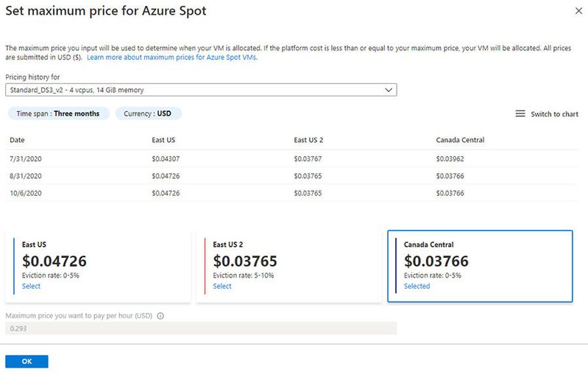
Task: Click the info icon beside maximum price label
Action: pyautogui.click(x=160, y=315)
